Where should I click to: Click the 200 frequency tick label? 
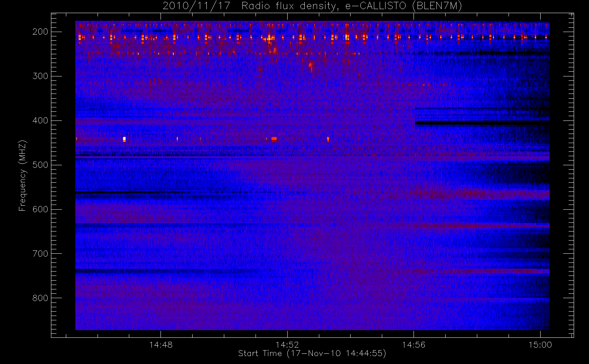click(40, 32)
